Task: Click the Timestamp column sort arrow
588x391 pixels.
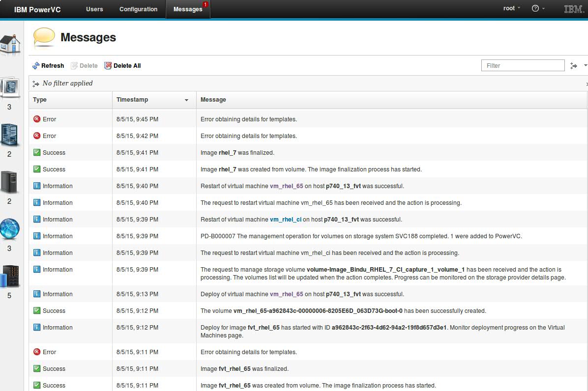Action: coord(186,100)
